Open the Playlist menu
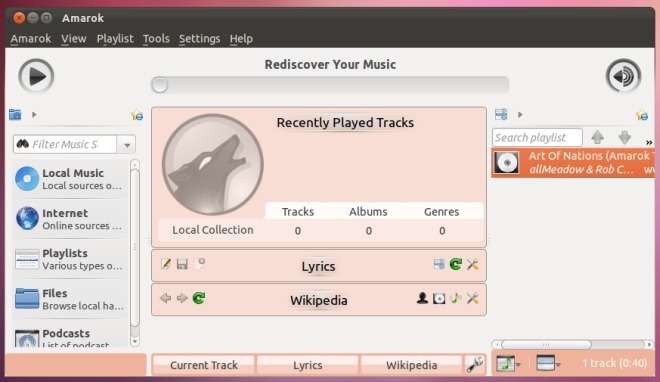Screen dimensions: 660x382 pos(115,39)
